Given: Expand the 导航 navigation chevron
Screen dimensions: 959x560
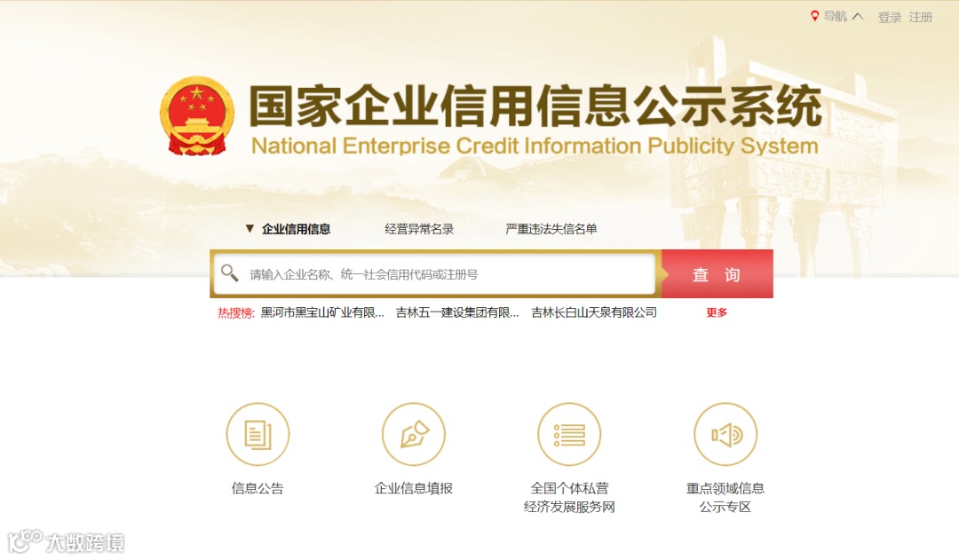Looking at the screenshot, I should (x=858, y=17).
